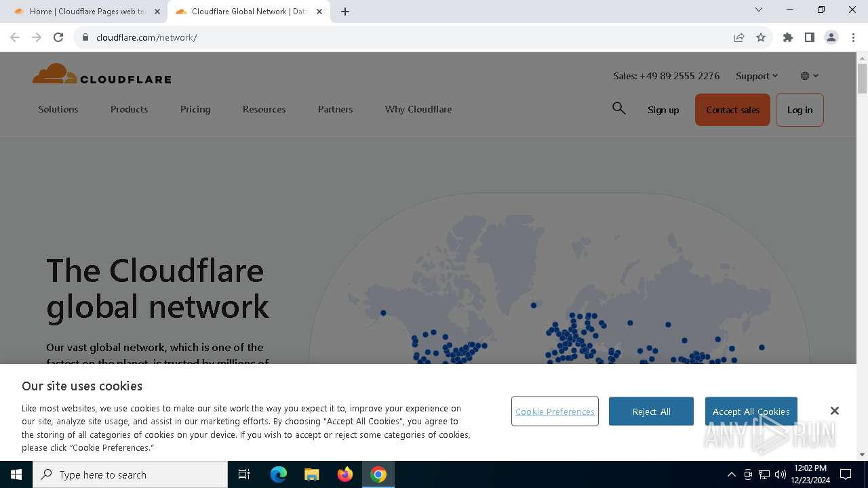Viewport: 868px width, 488px height.
Task: Show hidden system tray icons
Action: (x=731, y=474)
